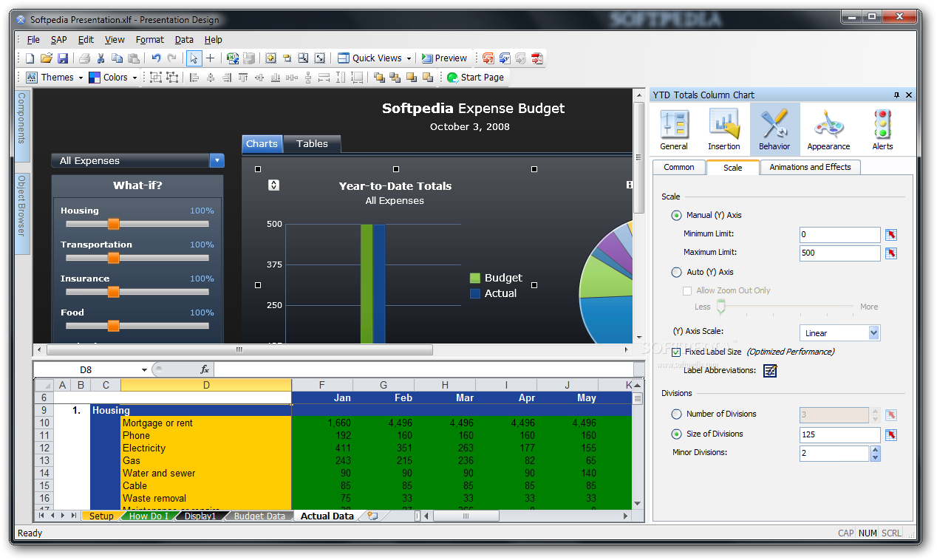Click the Minimum Limit input field
937x560 pixels.
840,235
